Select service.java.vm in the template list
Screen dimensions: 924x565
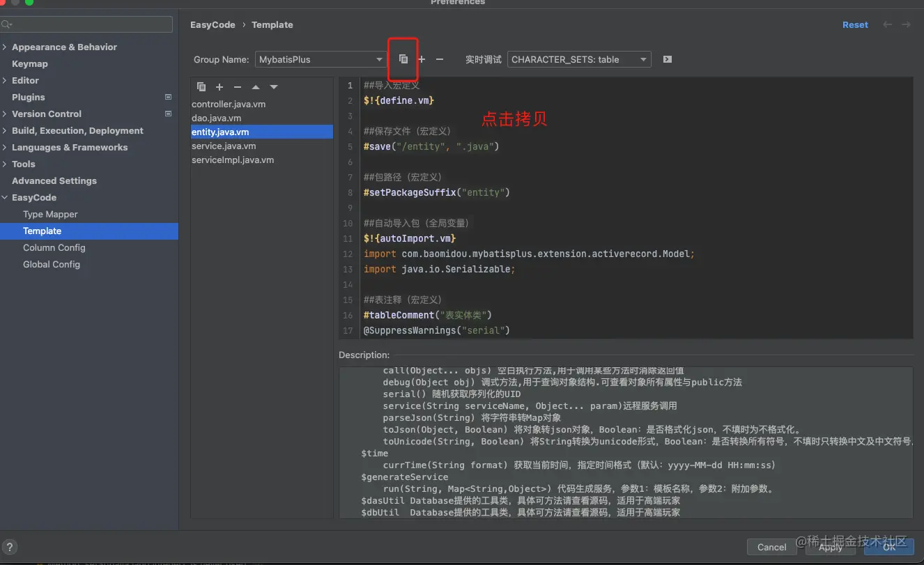click(x=224, y=146)
